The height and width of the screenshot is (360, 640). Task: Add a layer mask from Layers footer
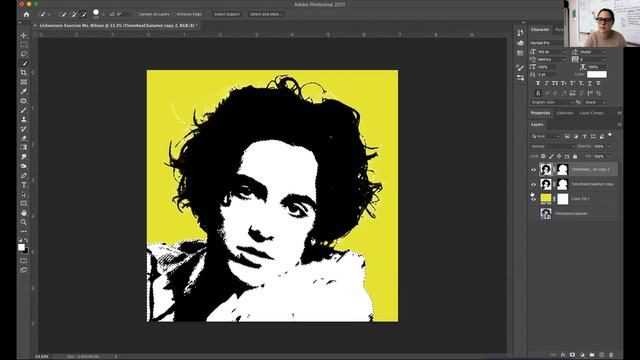pos(572,355)
